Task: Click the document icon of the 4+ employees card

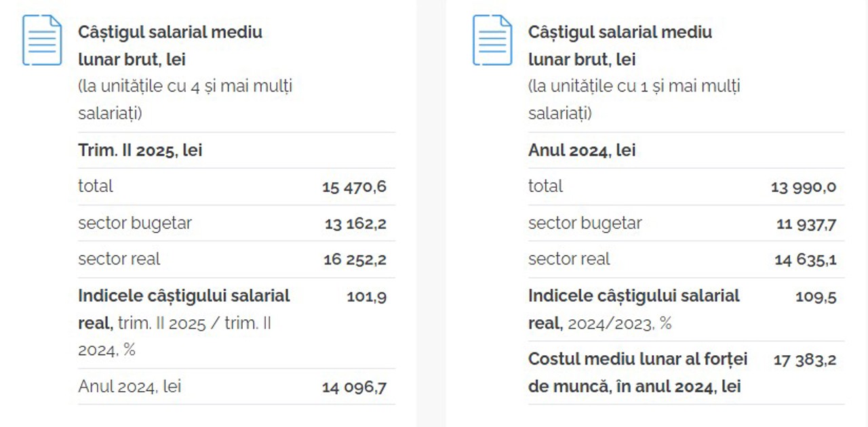Action: [42, 40]
